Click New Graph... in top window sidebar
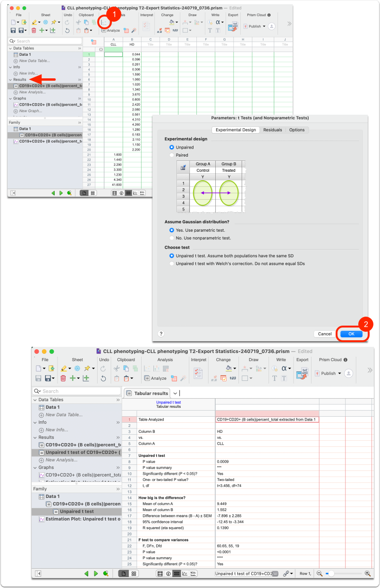This screenshot has height=588, width=380. click(28, 111)
